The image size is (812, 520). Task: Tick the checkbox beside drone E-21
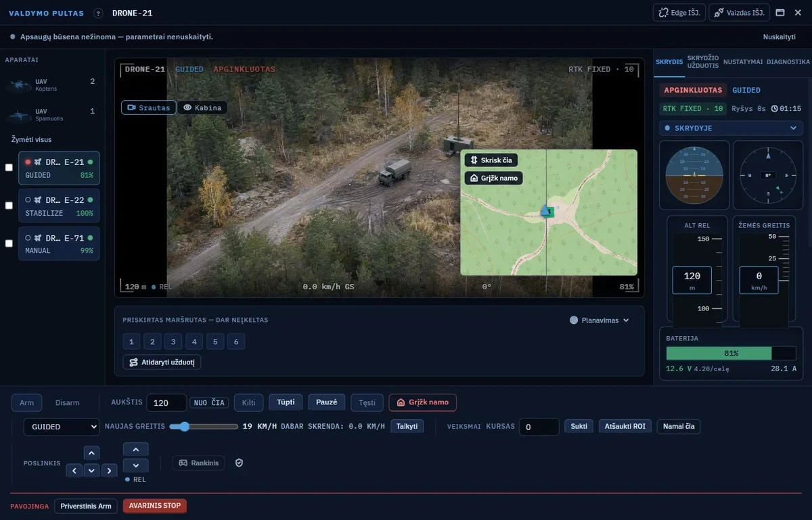pyautogui.click(x=9, y=168)
